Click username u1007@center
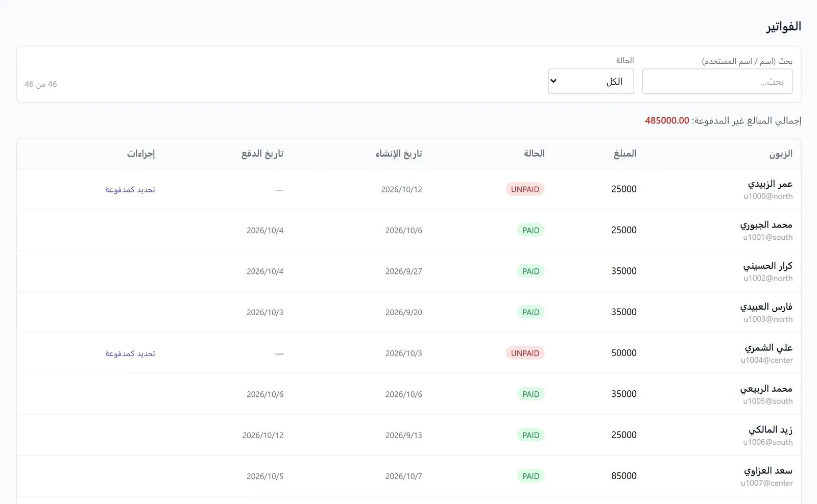 (767, 483)
